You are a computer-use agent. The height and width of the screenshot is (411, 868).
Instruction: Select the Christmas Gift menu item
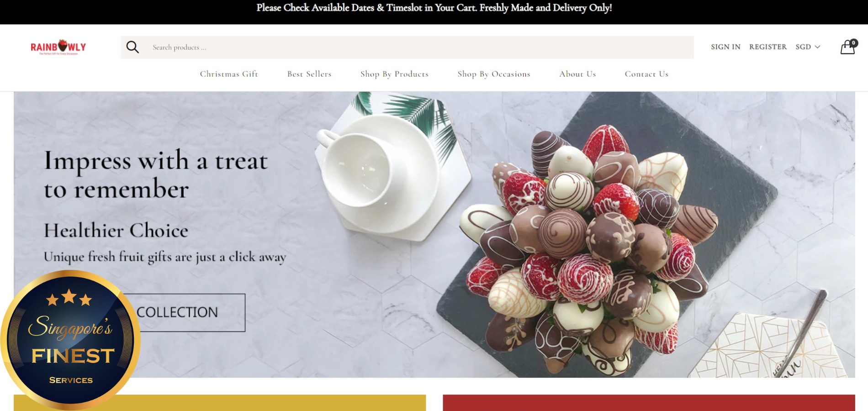tap(229, 74)
